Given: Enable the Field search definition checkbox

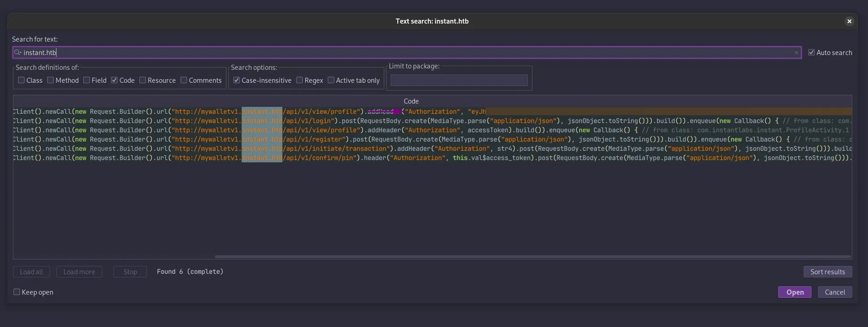Looking at the screenshot, I should [87, 80].
